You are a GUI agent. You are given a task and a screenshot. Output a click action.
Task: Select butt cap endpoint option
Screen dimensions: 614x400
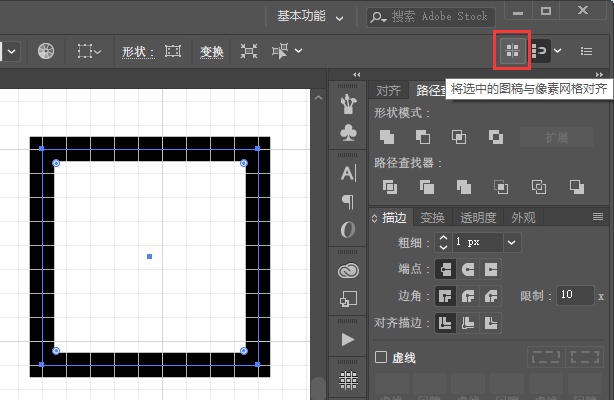coord(446,270)
